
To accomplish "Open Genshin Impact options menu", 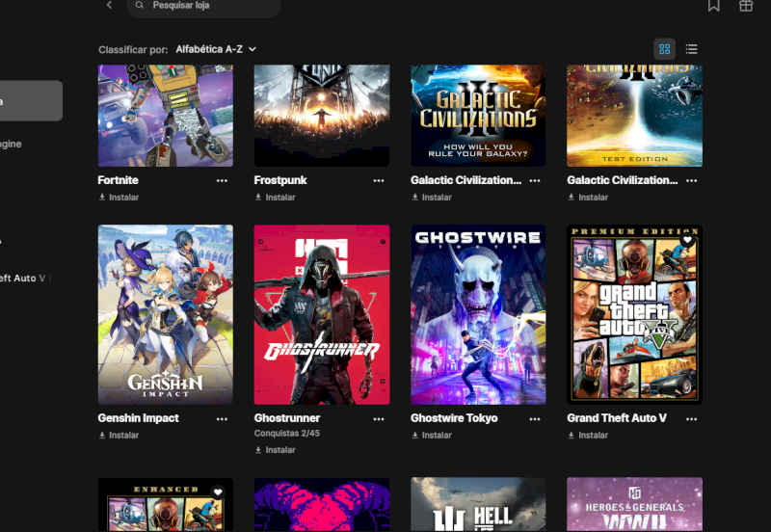I will (x=222, y=419).
